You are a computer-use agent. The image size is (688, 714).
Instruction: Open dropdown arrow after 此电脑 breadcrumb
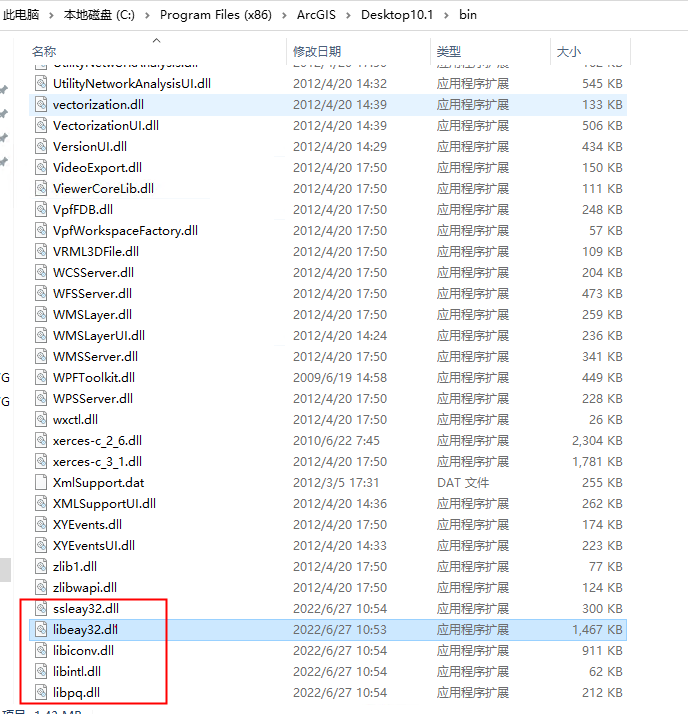[51, 15]
